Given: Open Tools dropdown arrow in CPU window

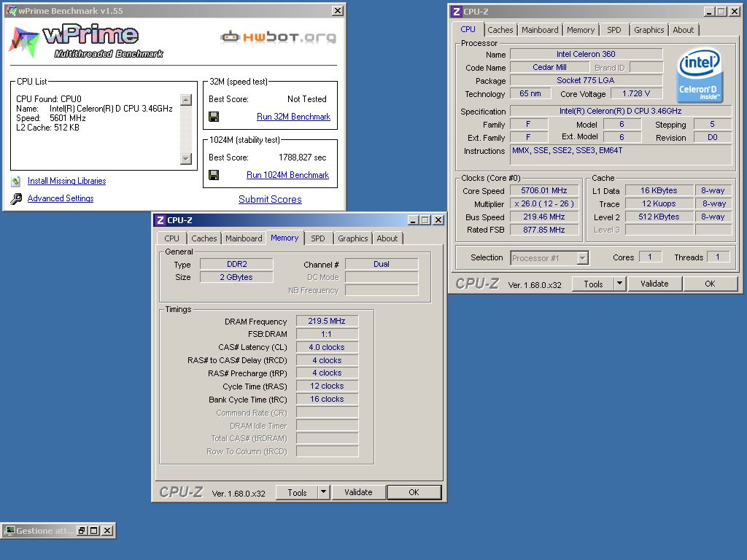Looking at the screenshot, I should click(619, 284).
